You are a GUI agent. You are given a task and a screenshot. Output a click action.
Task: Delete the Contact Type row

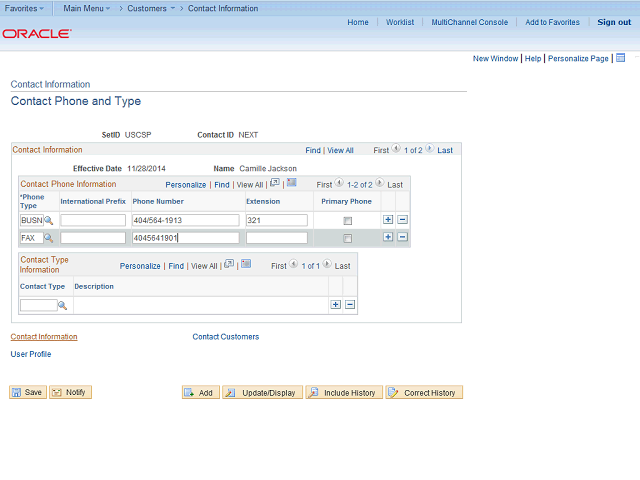click(x=350, y=304)
